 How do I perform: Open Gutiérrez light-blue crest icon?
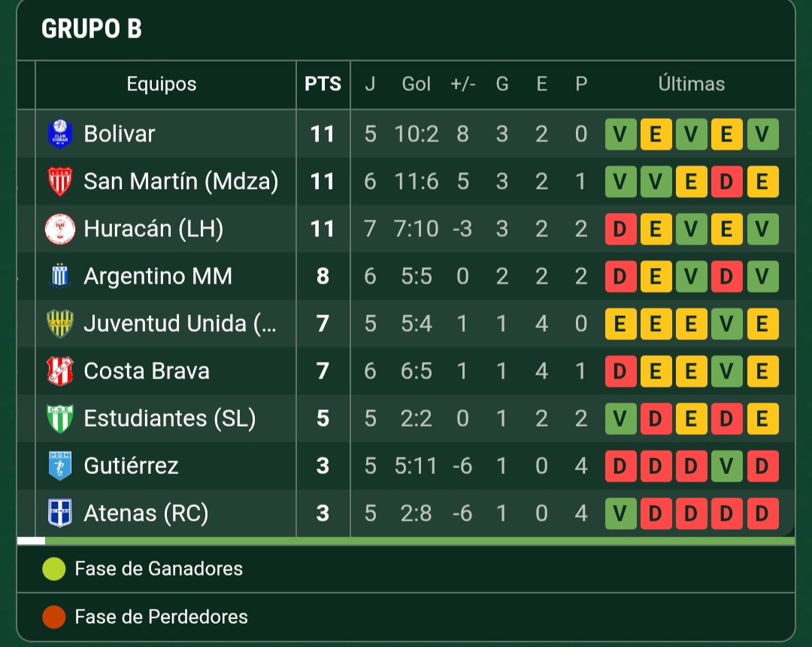click(x=59, y=466)
